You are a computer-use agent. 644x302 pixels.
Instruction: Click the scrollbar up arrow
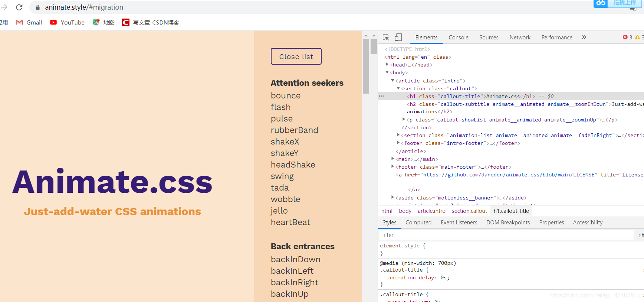(x=366, y=36)
